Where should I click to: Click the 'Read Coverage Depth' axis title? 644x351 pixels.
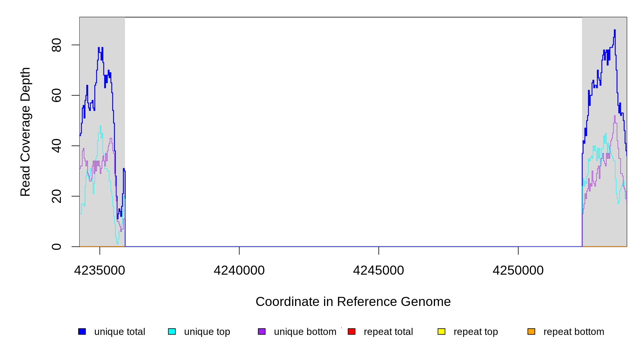[25, 132]
